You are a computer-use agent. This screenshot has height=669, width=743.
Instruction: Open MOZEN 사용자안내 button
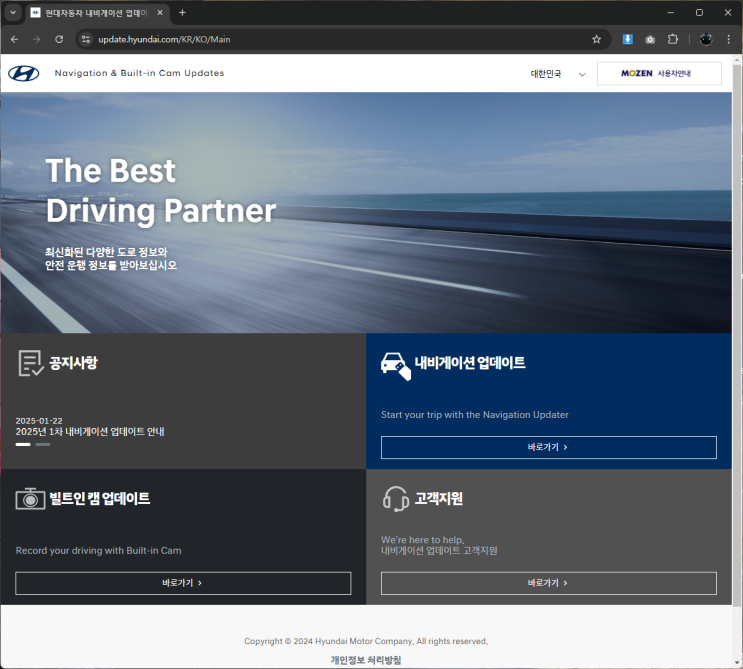point(659,73)
